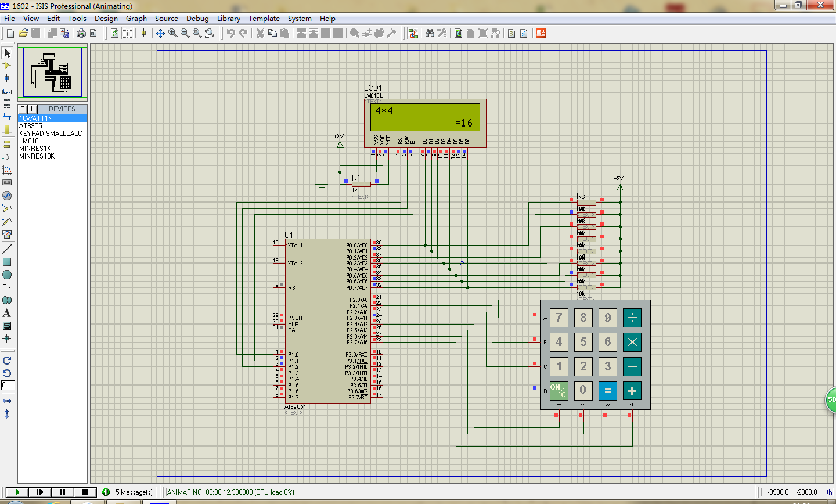The image size is (836, 504).
Task: Click the overview thumbnail of the schematic
Action: pyautogui.click(x=52, y=72)
